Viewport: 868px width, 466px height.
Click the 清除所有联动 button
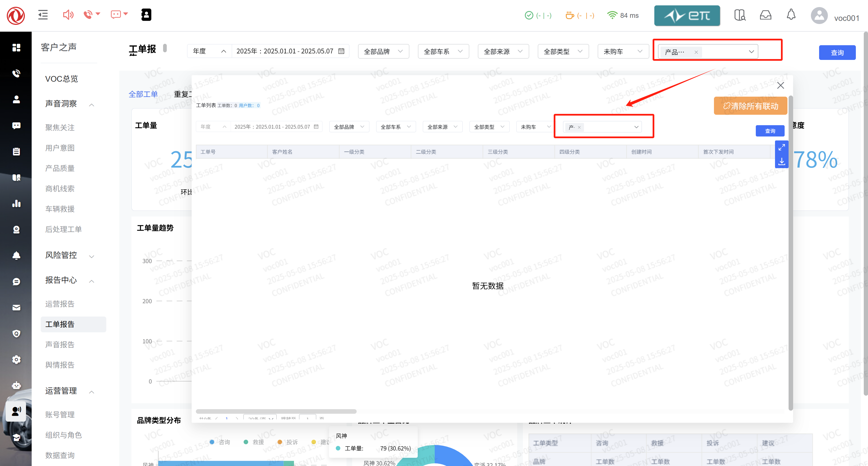click(750, 106)
